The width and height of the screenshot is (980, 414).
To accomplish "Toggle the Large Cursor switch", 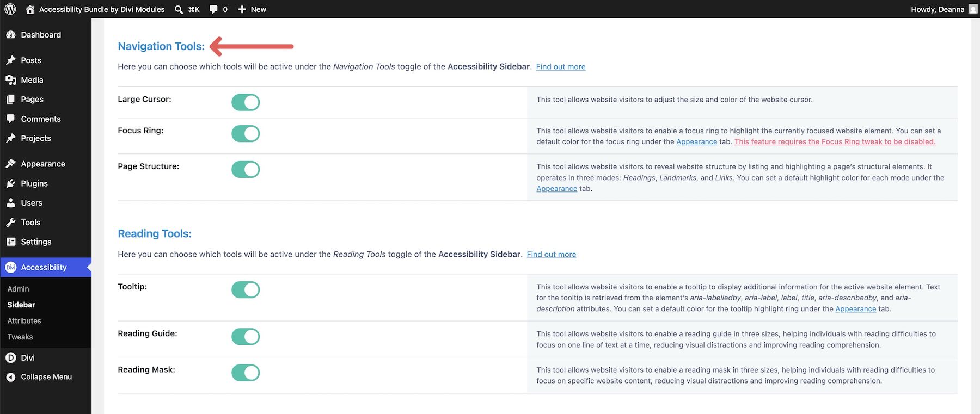I will 246,102.
